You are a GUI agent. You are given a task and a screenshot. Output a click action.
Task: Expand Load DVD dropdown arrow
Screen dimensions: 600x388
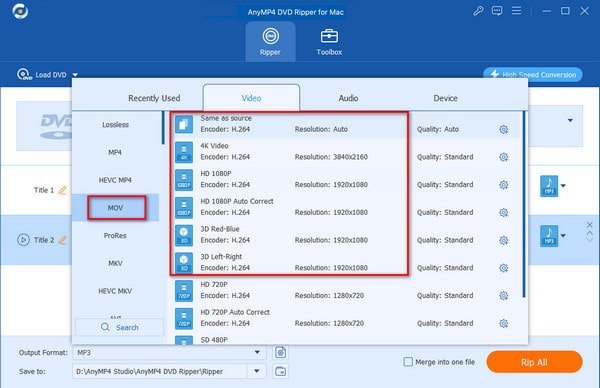click(x=75, y=75)
